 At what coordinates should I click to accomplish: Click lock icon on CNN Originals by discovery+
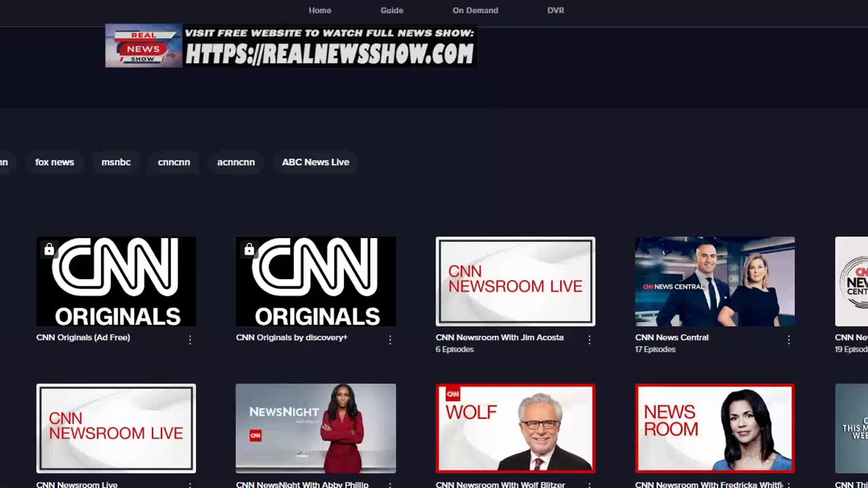tap(249, 249)
